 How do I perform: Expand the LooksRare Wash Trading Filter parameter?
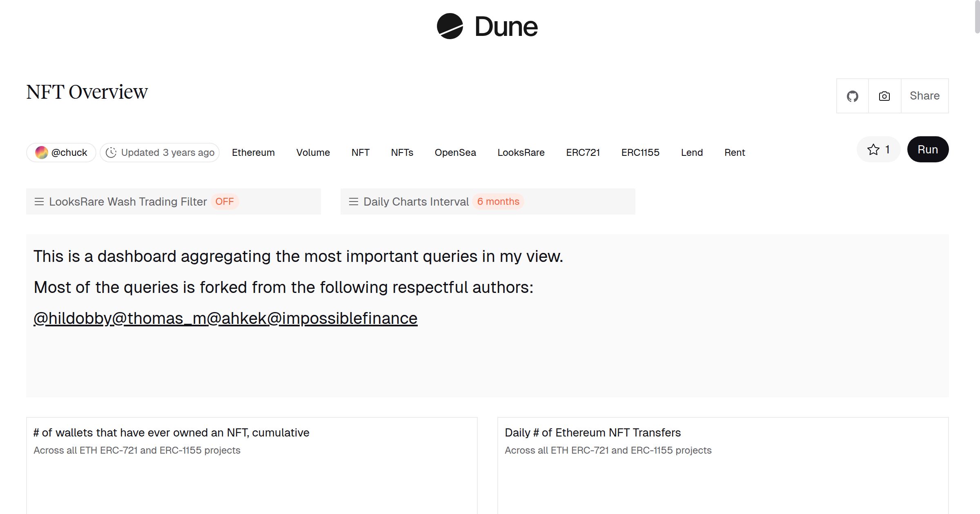coord(128,202)
